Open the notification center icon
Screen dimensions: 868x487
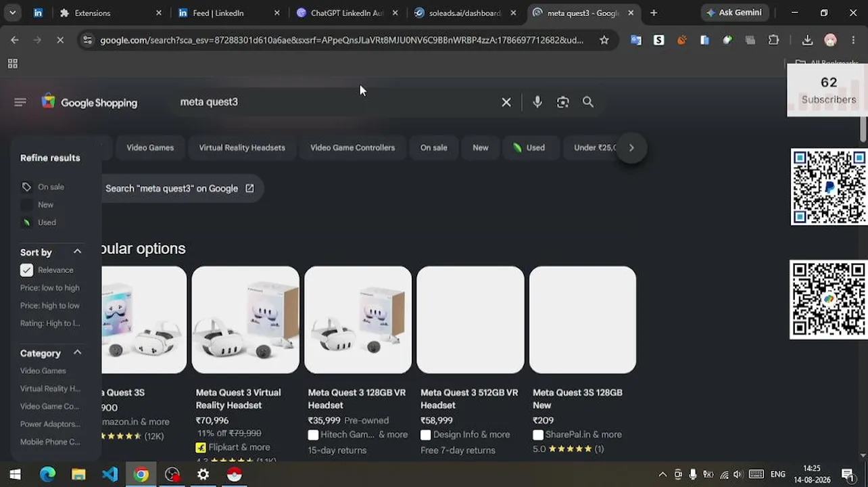848,474
